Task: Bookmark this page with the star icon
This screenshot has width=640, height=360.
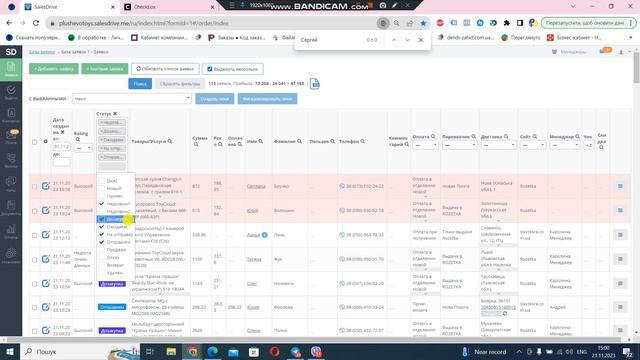Action: pos(423,23)
